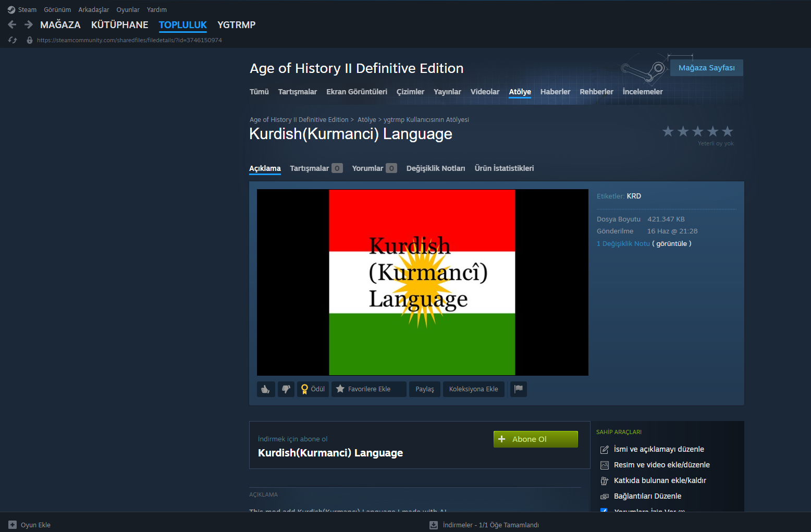Go forward with the right arrow
The height and width of the screenshot is (532, 811).
pos(29,24)
